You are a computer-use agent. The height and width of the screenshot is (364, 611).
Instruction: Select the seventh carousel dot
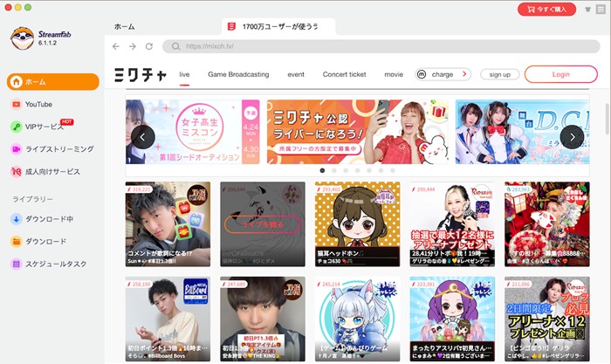point(393,170)
